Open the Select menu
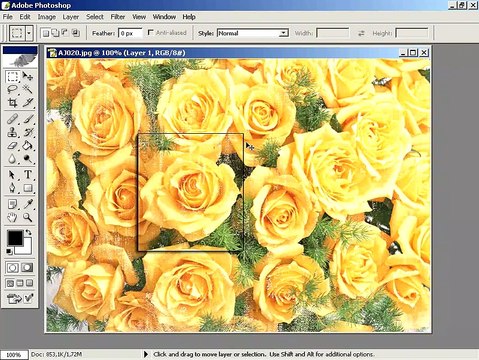 tap(95, 17)
